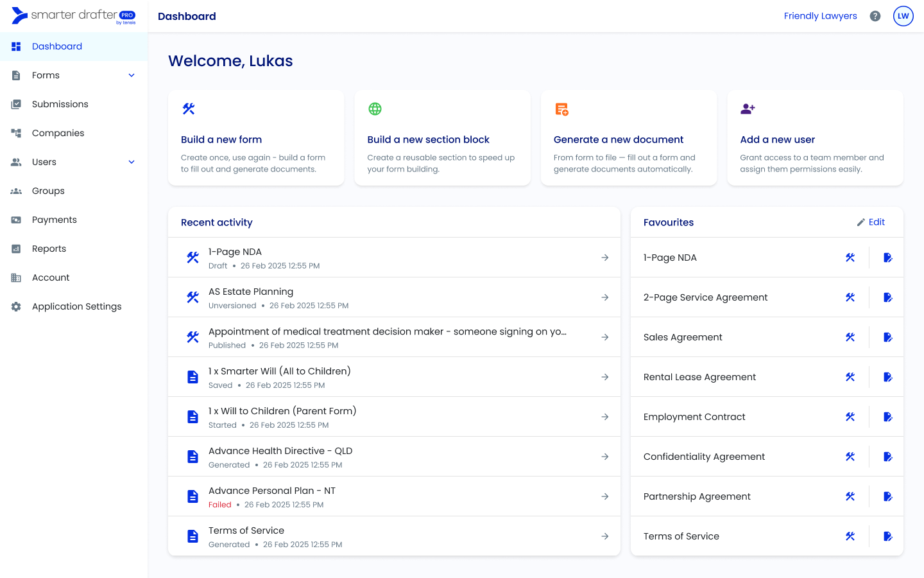This screenshot has width=924, height=578.
Task: Click the help question mark icon
Action: point(875,16)
